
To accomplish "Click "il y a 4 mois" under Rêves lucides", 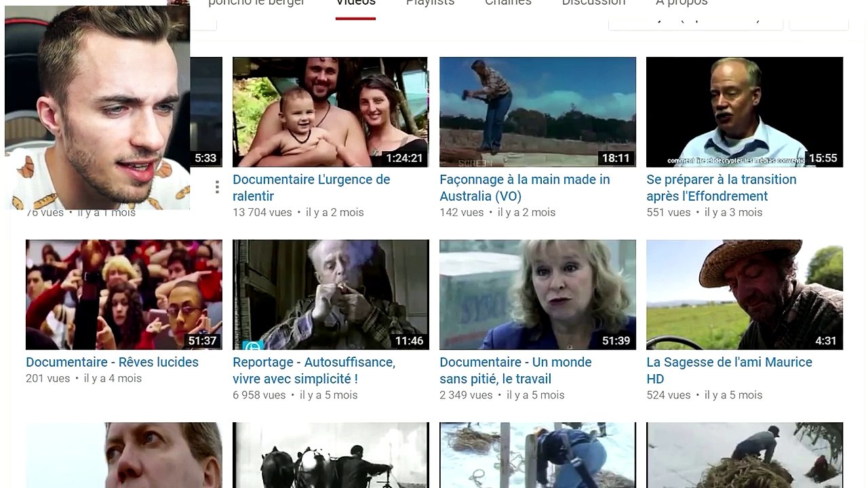I will coord(113,378).
